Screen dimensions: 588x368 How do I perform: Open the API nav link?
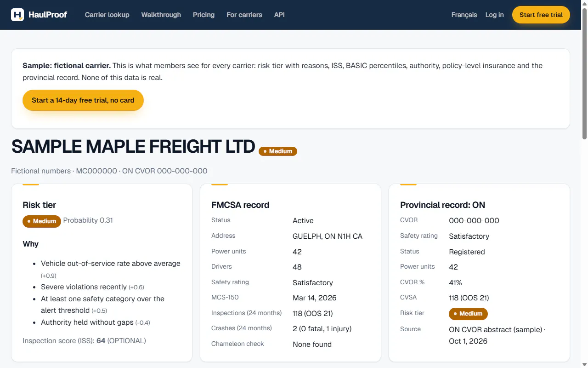(279, 15)
